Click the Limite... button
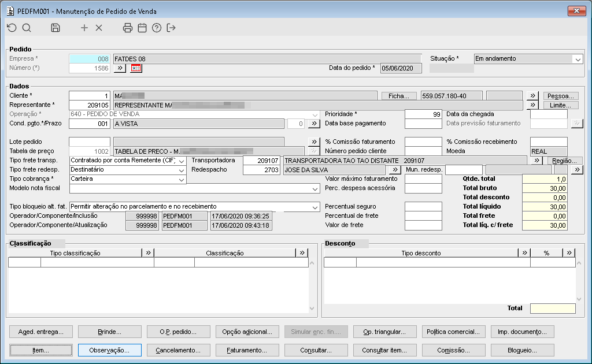Image resolution: width=592 pixels, height=364 pixels. pos(561,105)
